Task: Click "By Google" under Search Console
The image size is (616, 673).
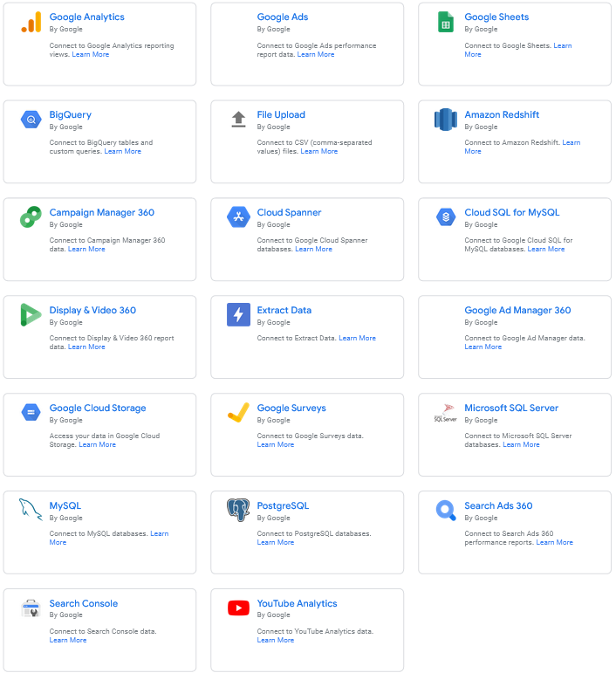Action: (65, 615)
